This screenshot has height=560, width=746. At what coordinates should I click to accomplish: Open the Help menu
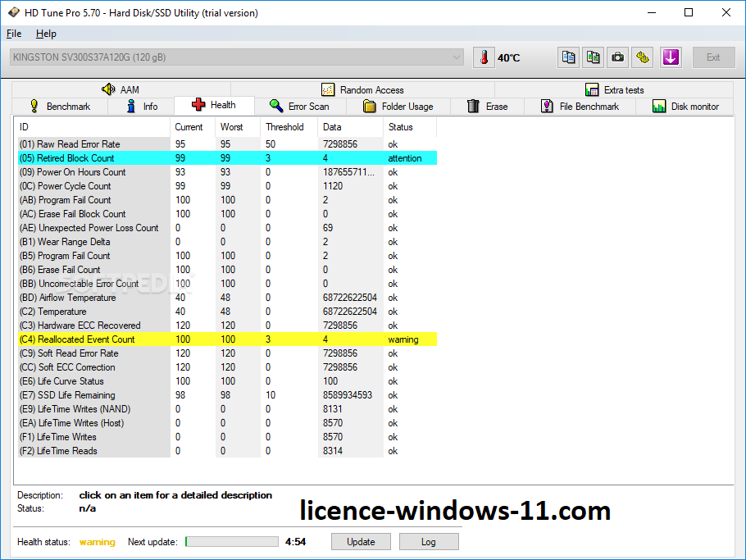coord(46,34)
